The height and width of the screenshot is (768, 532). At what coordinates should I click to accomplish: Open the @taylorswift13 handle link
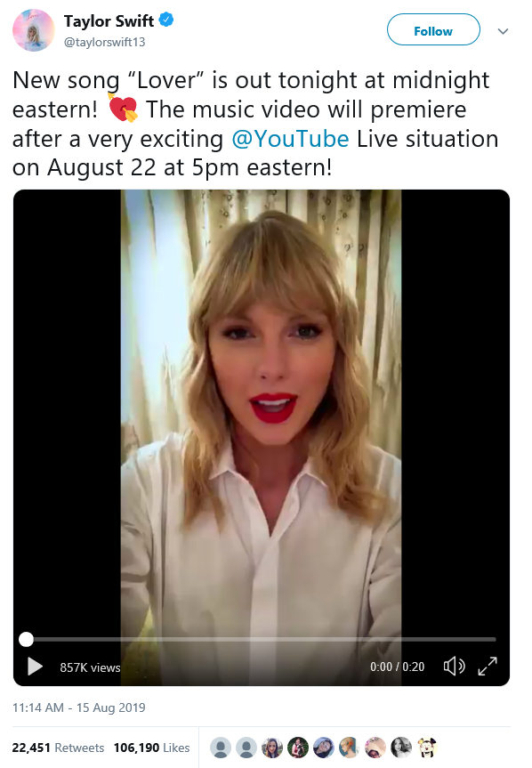pyautogui.click(x=105, y=42)
